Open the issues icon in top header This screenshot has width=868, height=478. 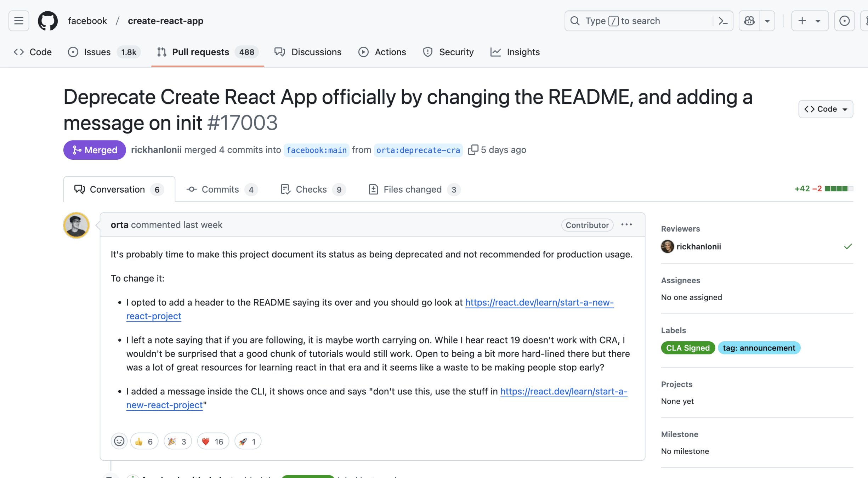pos(844,21)
